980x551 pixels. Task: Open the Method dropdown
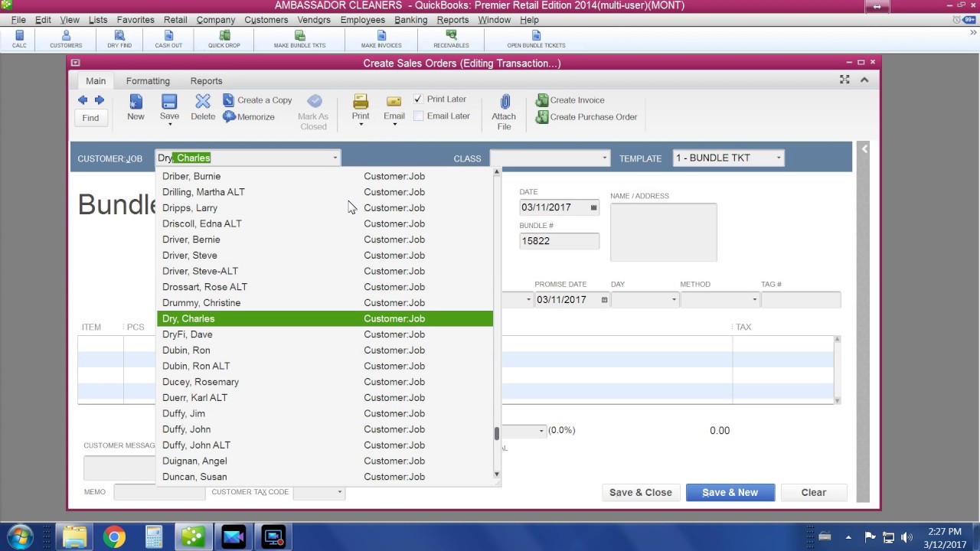[754, 300]
